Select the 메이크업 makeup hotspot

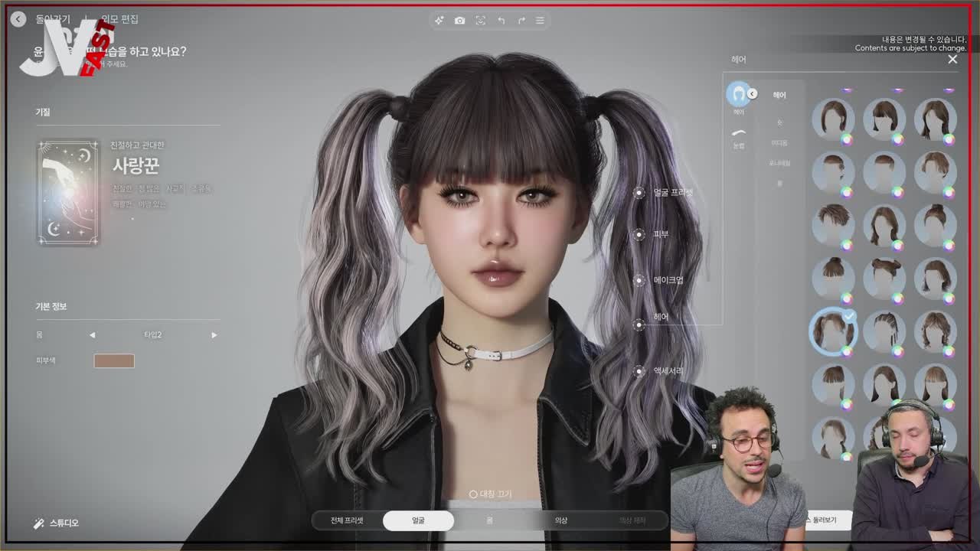(639, 280)
